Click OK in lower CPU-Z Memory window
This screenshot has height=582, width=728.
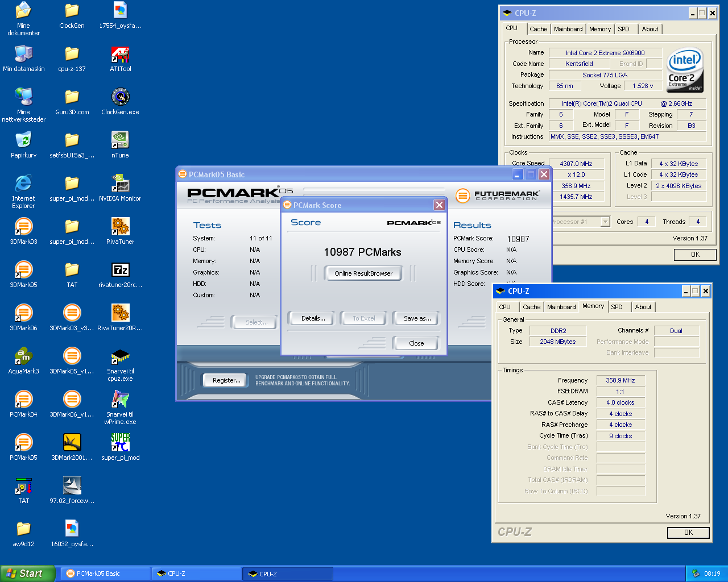(688, 533)
